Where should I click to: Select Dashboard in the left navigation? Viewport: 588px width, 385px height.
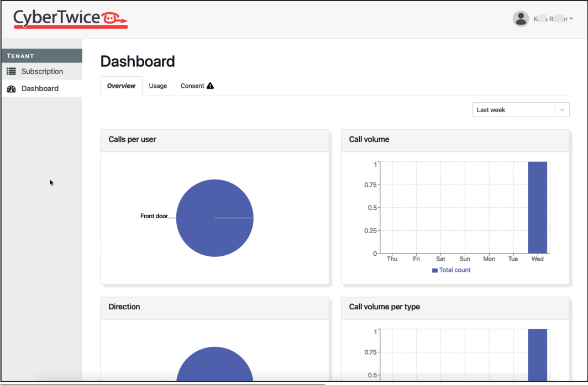(40, 88)
